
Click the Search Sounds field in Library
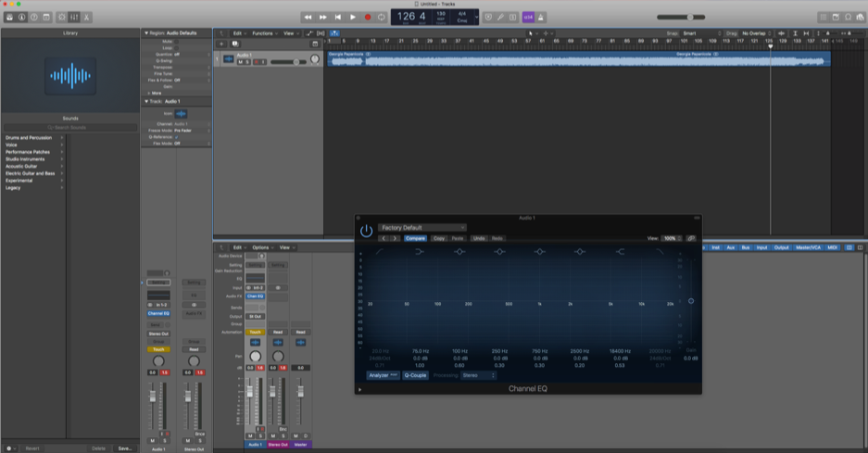coord(70,127)
